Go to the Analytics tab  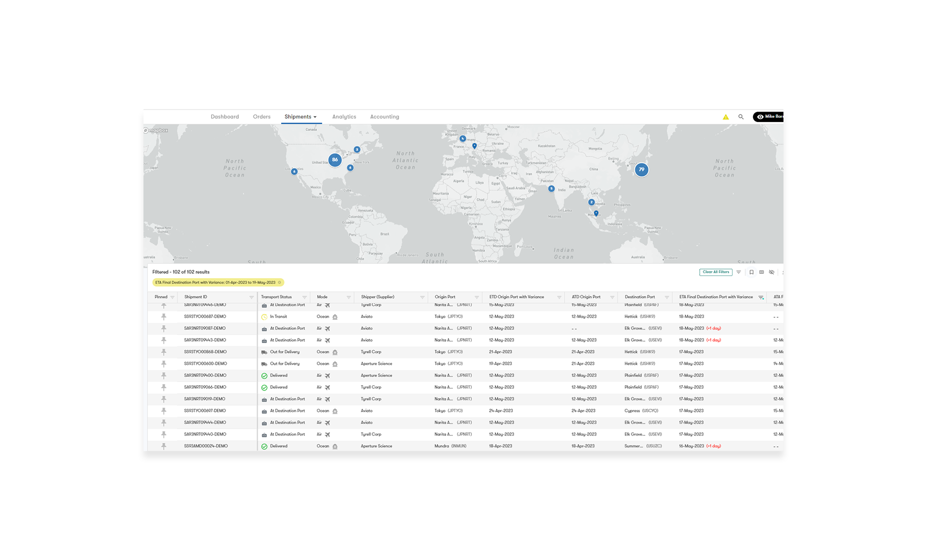344,117
